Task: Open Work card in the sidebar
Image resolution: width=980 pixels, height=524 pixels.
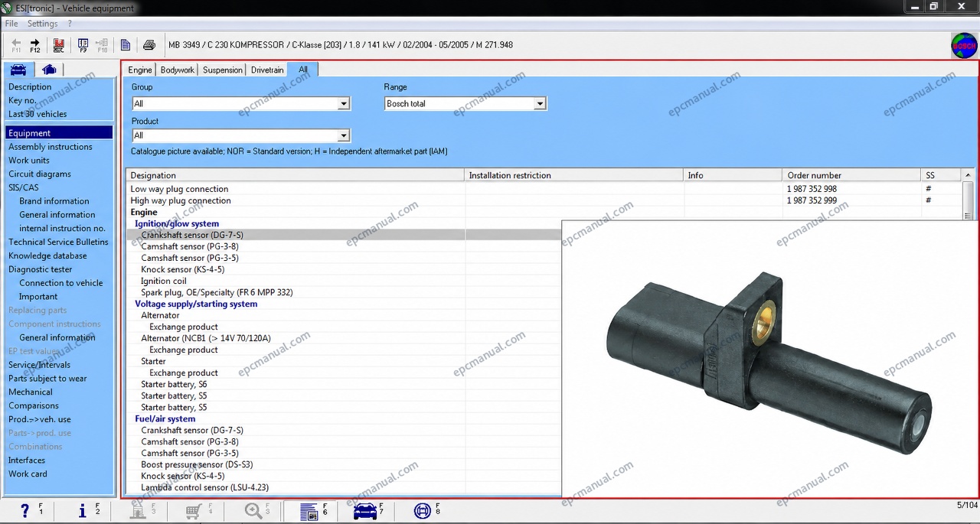Action: point(28,474)
